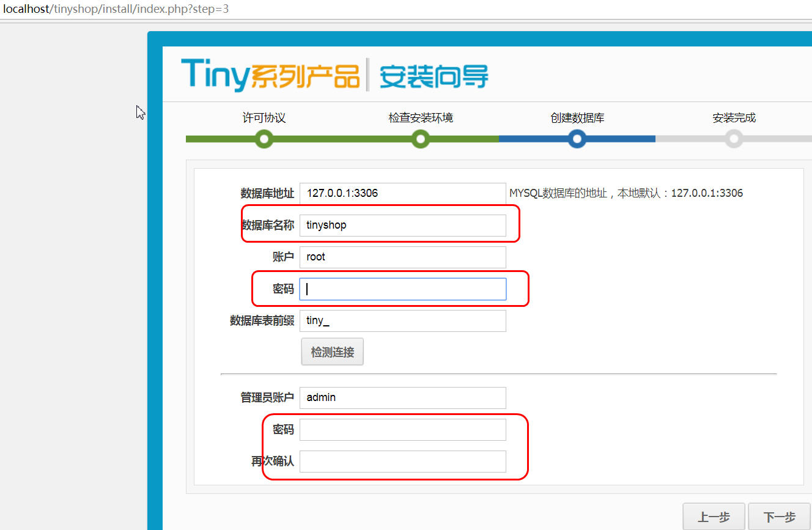Viewport: 812px width, 530px height.
Task: Click the 数据库名称 field containing tinyshop
Action: click(402, 225)
